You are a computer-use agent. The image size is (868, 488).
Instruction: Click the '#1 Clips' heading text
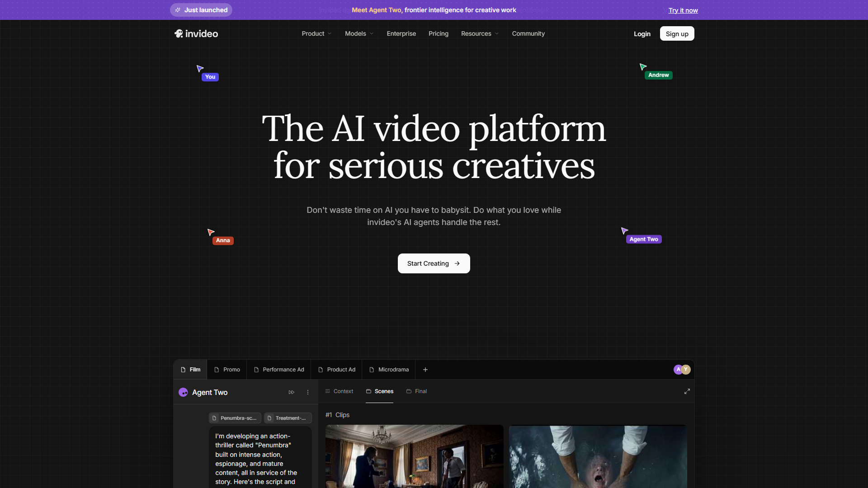click(x=337, y=415)
